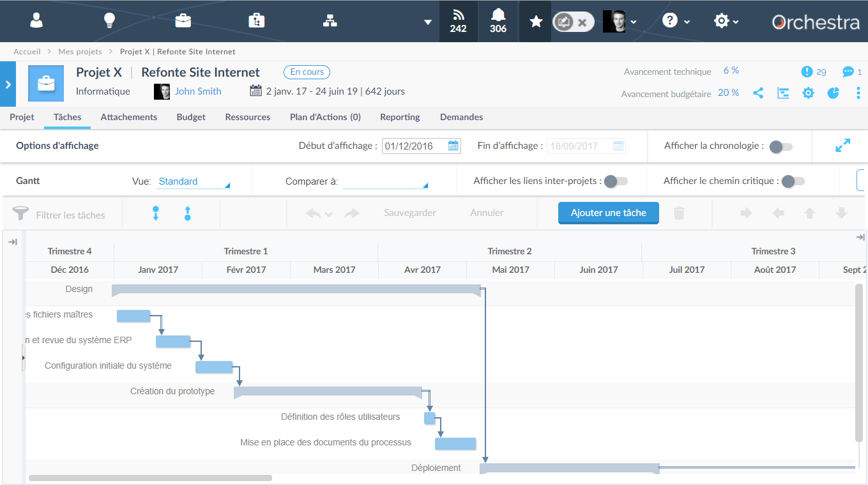Click the pie chart statistics icon
868x485 pixels.
click(x=833, y=93)
